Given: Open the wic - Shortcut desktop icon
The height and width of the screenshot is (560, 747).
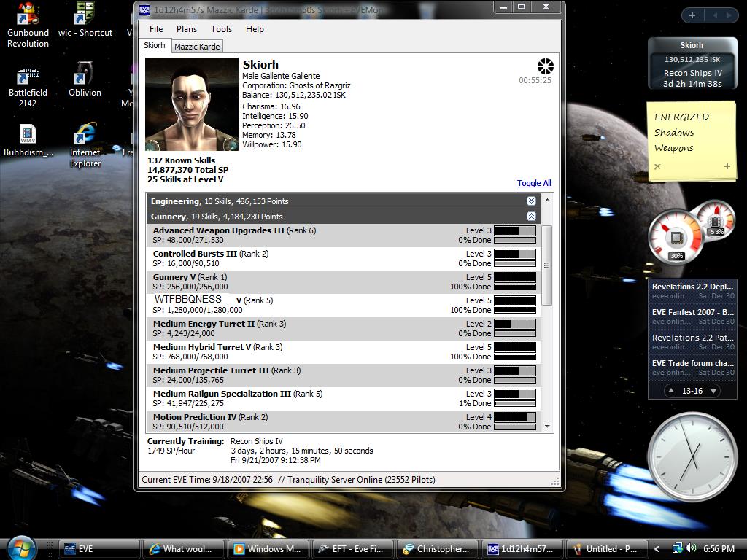Looking at the screenshot, I should [x=85, y=20].
